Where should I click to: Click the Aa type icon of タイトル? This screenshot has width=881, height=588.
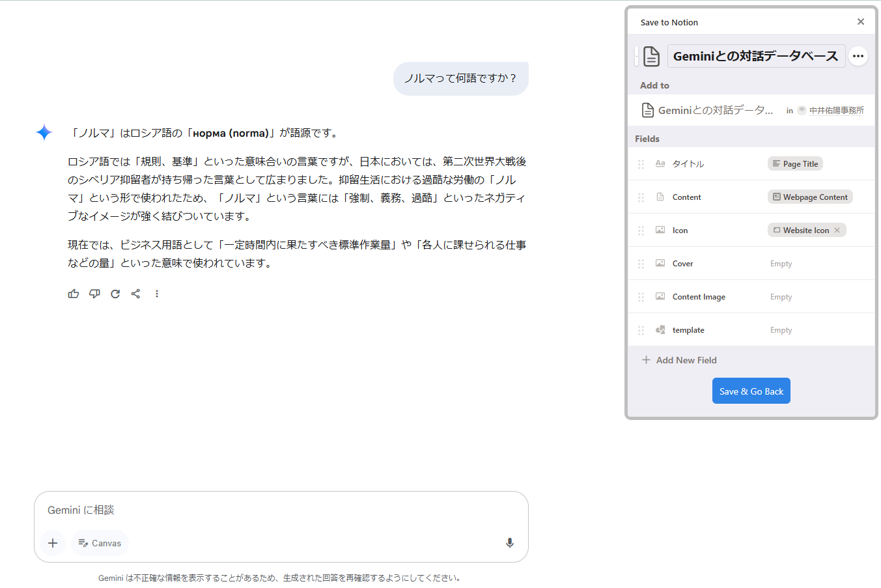coord(660,163)
